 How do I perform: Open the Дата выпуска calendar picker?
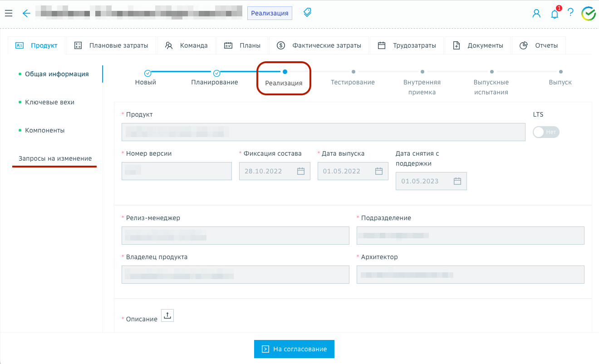(379, 171)
